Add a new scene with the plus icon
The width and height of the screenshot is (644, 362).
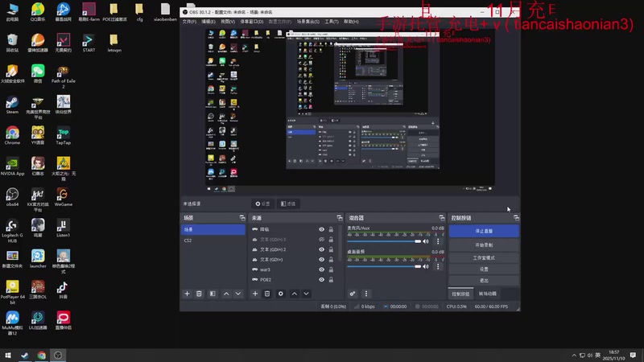(188, 294)
